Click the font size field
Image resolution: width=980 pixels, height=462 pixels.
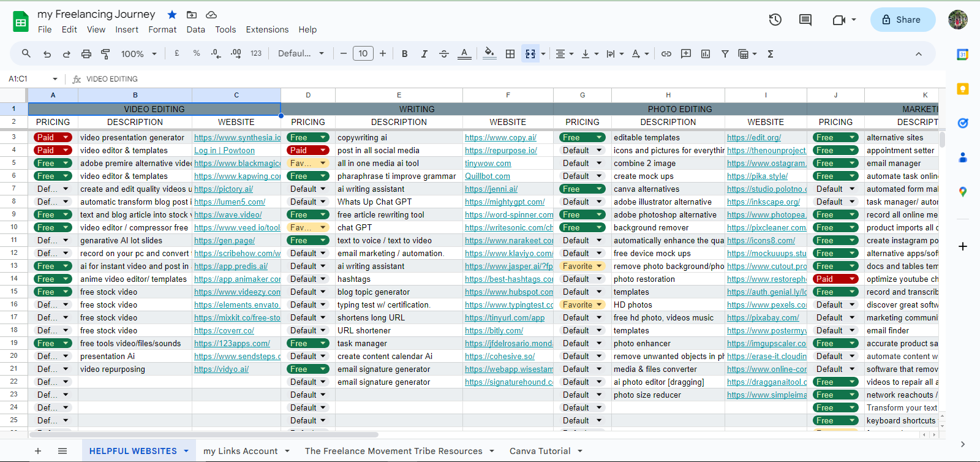(x=363, y=53)
